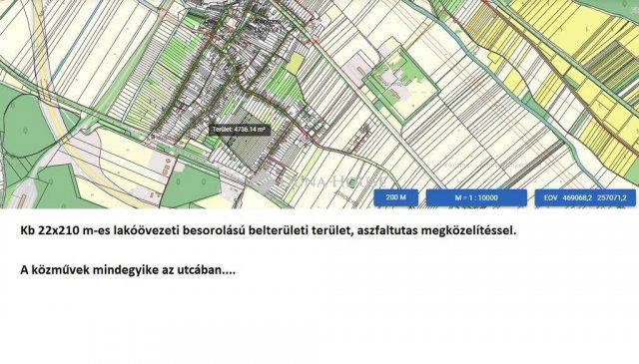Screen dimensions: 639x364
Task: Click the Duna House watermark logo
Action: 316,181
